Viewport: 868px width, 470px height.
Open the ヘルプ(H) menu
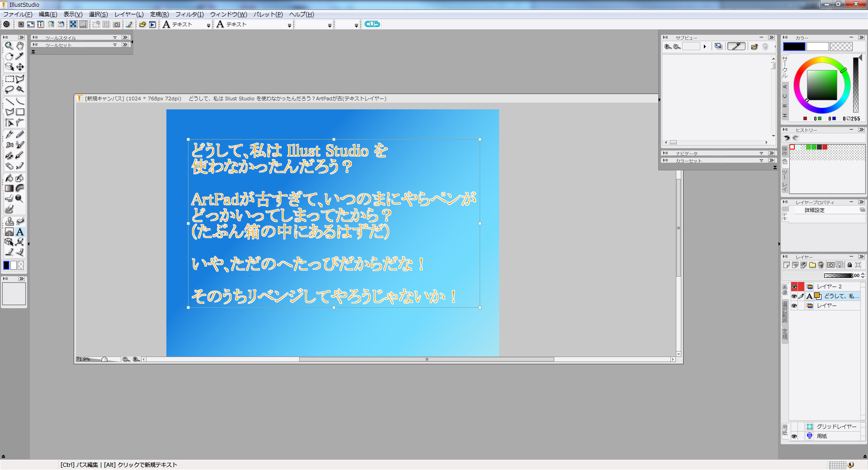point(302,14)
